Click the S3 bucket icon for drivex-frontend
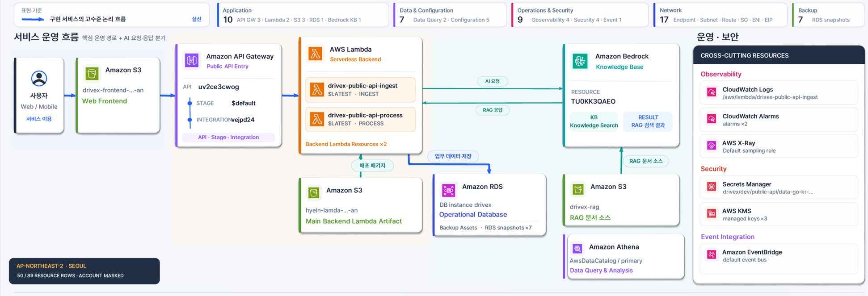 (92, 73)
